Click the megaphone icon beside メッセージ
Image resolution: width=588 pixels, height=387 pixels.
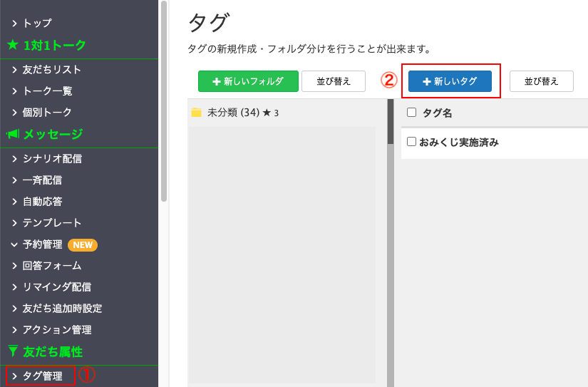click(x=13, y=134)
